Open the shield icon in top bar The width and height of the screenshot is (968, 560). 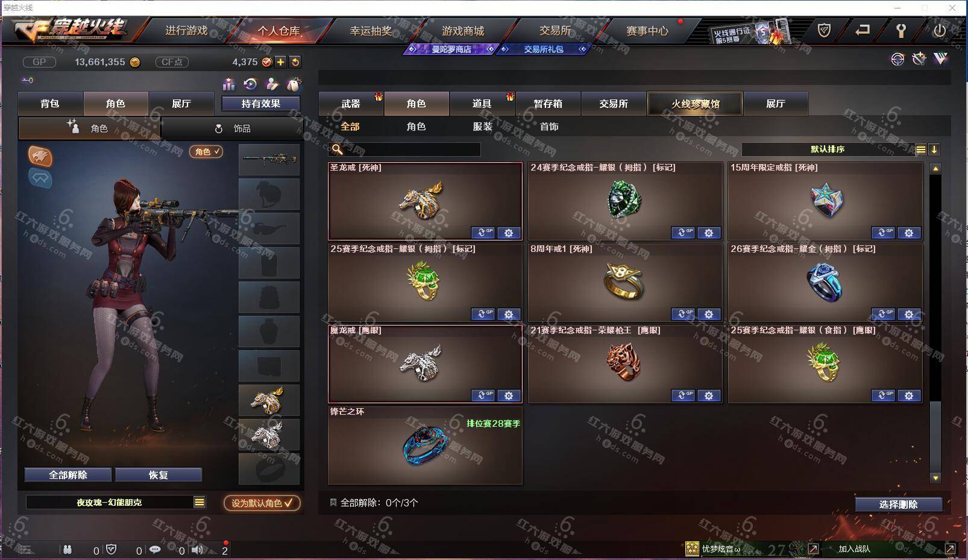click(x=824, y=30)
